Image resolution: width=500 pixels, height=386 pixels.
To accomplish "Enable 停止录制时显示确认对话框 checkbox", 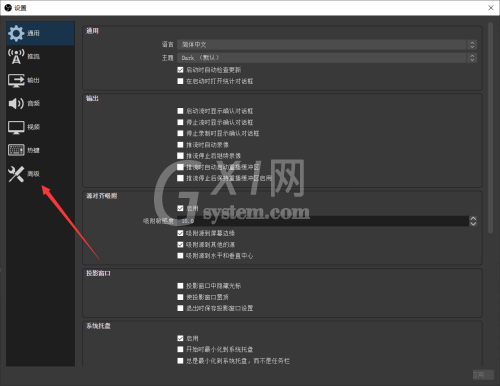I will click(x=180, y=133).
